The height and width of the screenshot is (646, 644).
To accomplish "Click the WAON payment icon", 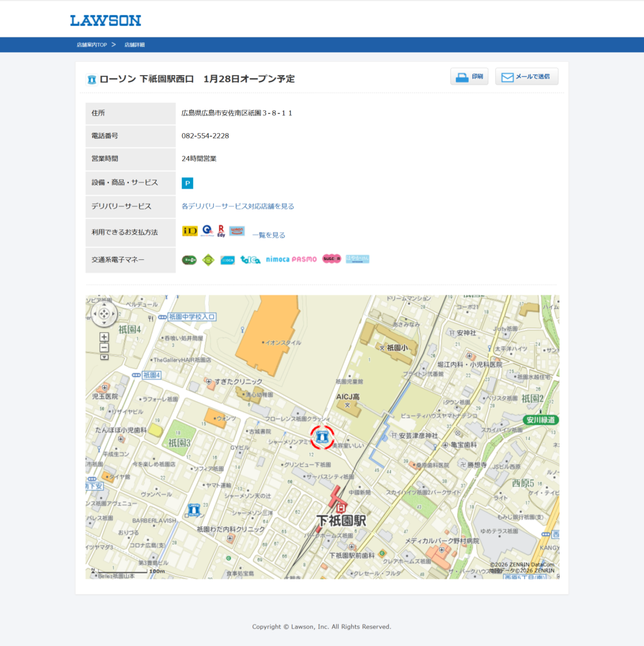I will coord(237,231).
